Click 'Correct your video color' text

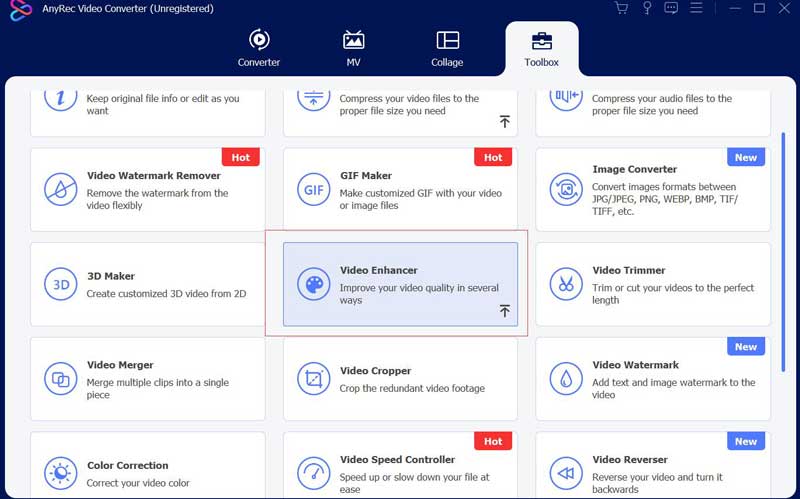(x=138, y=483)
